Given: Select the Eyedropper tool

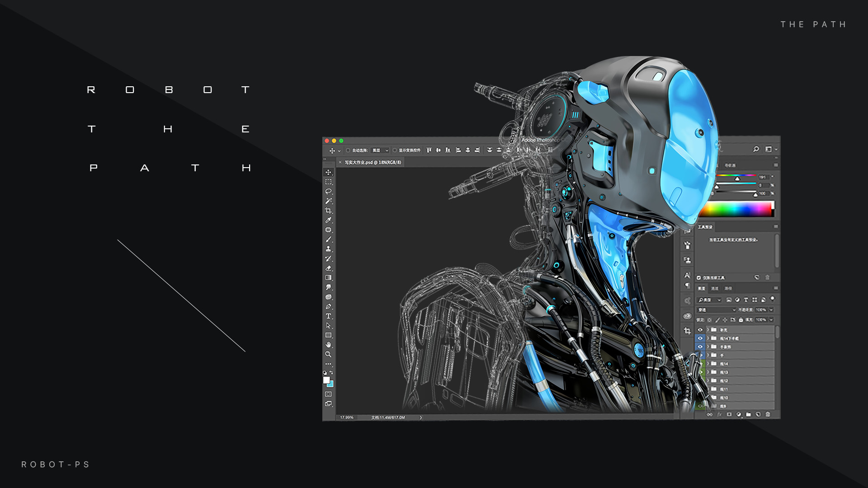Looking at the screenshot, I should pos(329,221).
